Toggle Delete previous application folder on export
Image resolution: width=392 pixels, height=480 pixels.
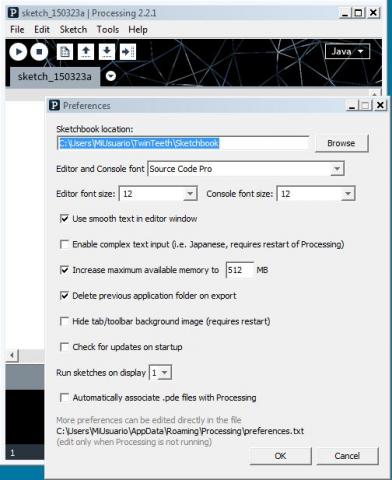tap(64, 296)
